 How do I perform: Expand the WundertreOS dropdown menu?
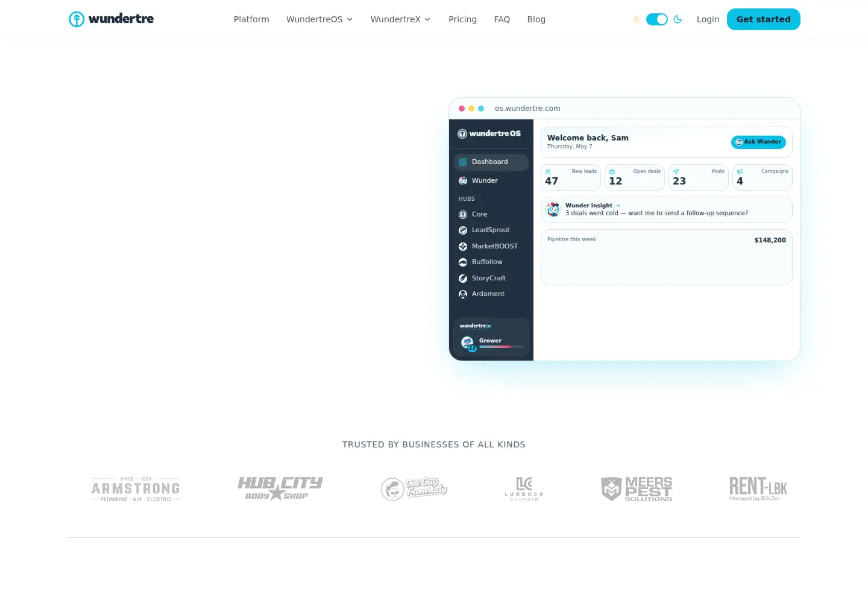pos(319,19)
